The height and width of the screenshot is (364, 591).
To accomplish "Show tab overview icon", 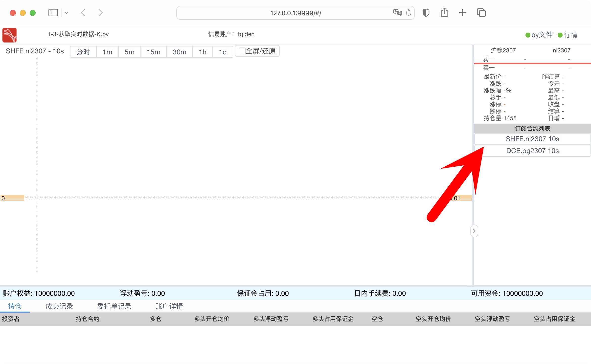I will 481,13.
